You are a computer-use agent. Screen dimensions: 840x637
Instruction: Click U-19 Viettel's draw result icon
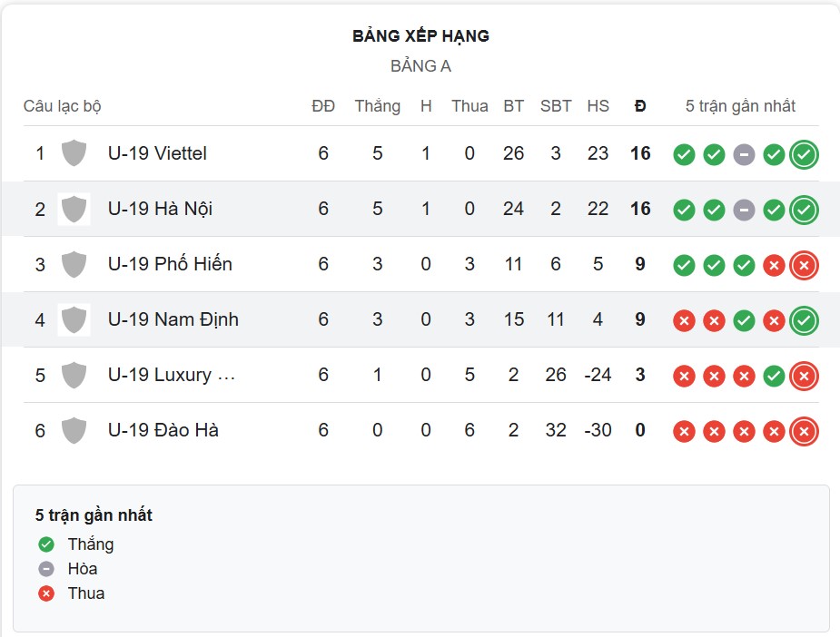point(744,154)
